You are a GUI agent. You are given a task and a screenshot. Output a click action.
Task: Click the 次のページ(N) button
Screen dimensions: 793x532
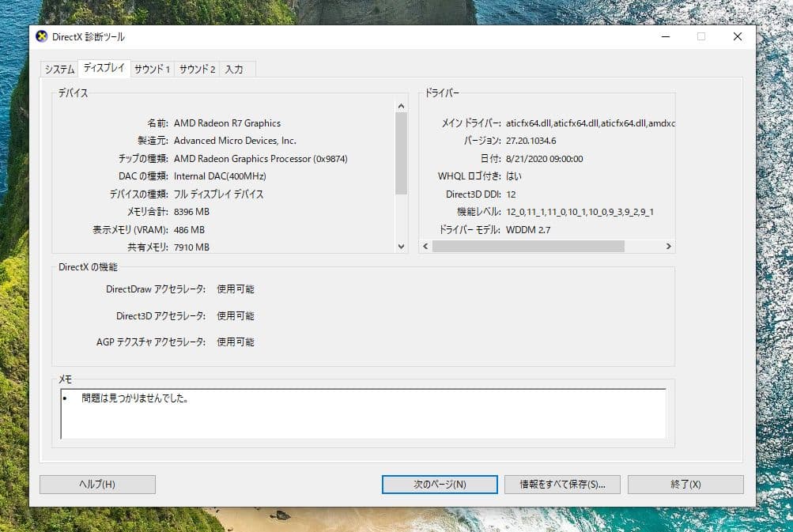coord(439,484)
